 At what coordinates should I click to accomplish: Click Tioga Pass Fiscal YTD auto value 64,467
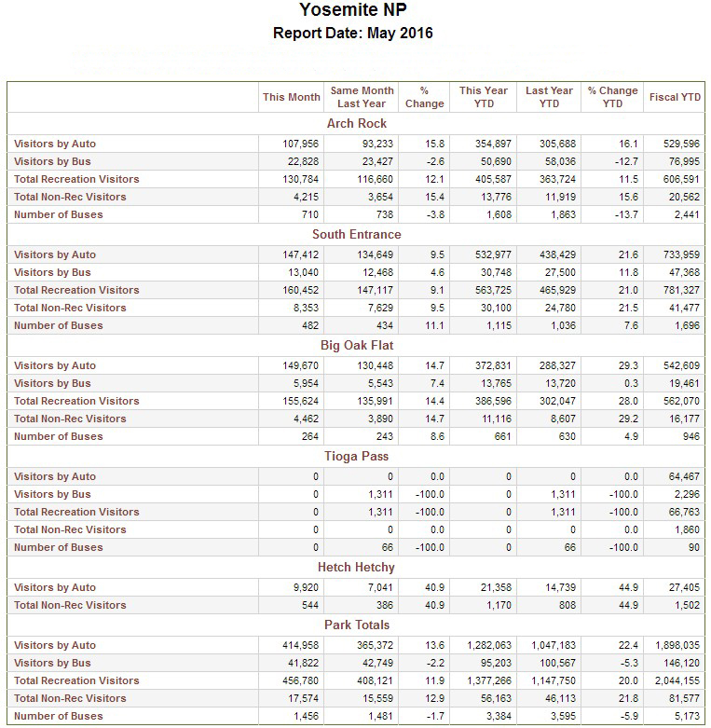coord(684,477)
